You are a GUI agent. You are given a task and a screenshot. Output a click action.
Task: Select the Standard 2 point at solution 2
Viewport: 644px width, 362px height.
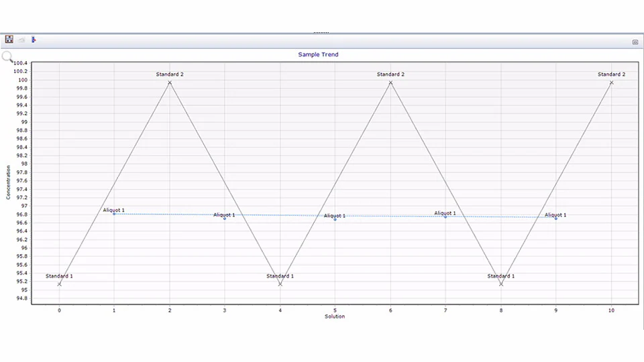click(170, 82)
